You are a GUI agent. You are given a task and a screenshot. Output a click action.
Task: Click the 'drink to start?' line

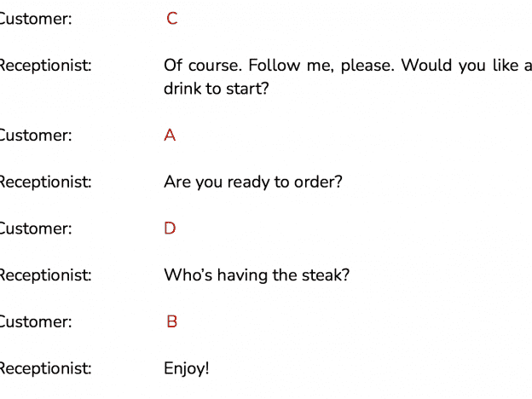tap(217, 89)
